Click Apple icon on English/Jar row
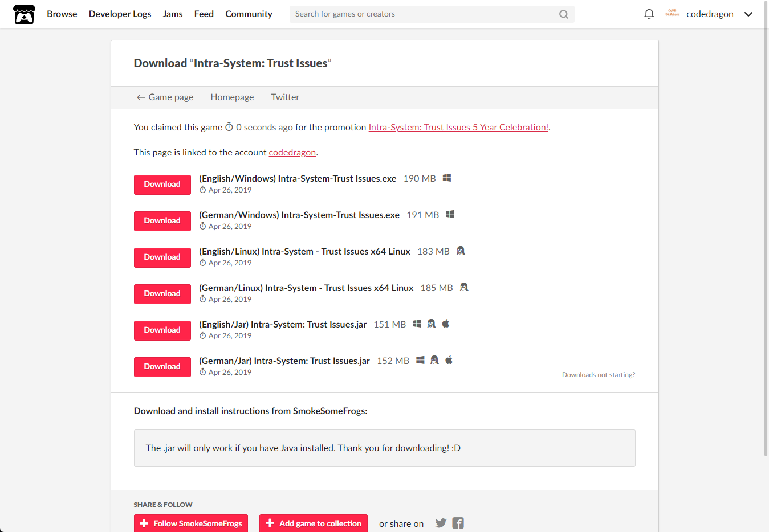Image resolution: width=769 pixels, height=532 pixels. point(446,324)
